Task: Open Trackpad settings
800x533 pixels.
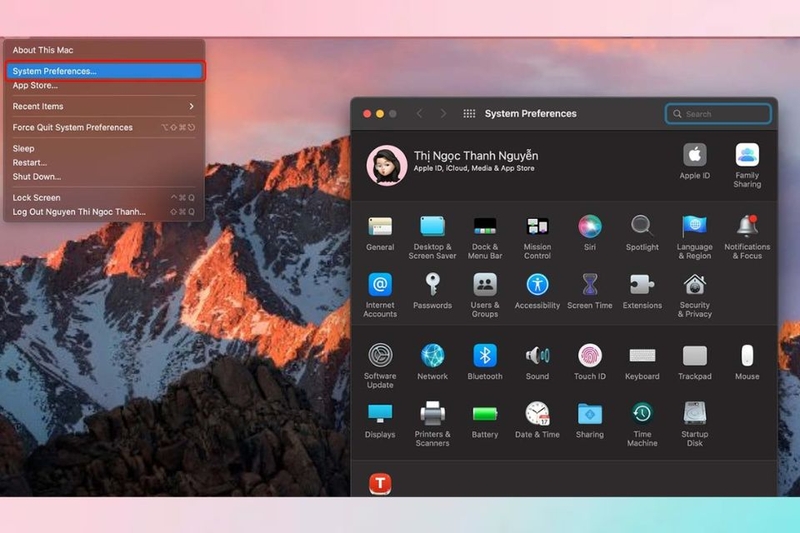Action: coord(694,362)
